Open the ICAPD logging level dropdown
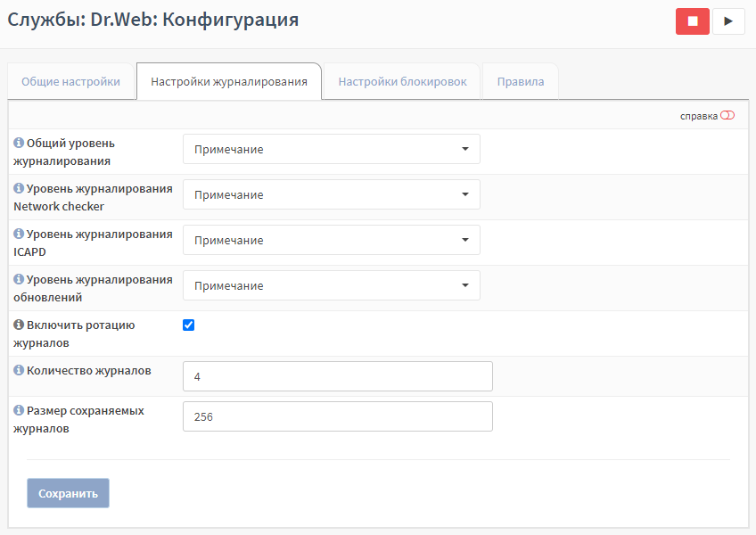 coord(332,240)
